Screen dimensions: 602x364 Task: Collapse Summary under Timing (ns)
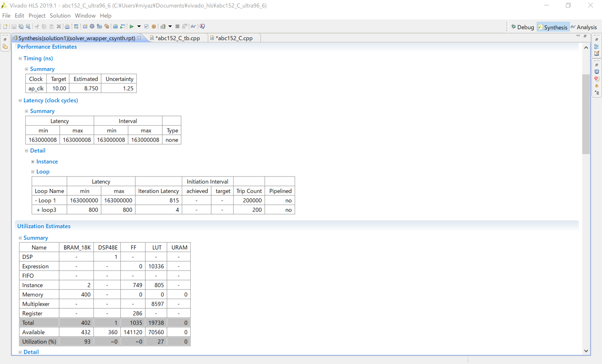click(26, 69)
